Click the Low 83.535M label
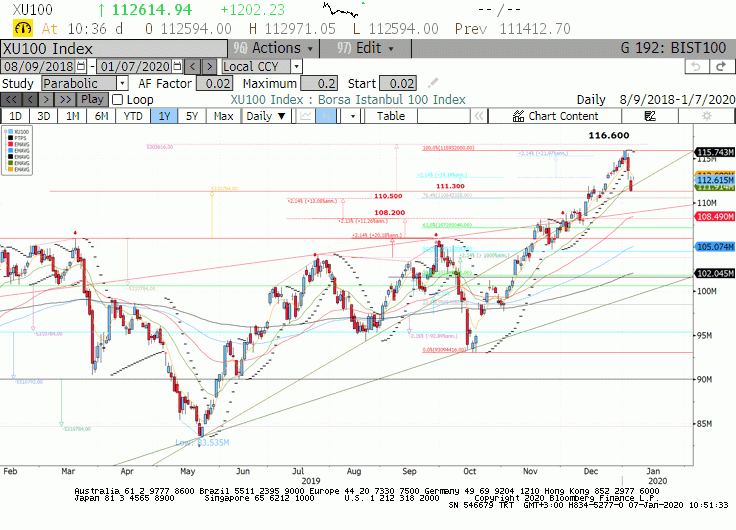The width and height of the screenshot is (736, 530). [202, 443]
